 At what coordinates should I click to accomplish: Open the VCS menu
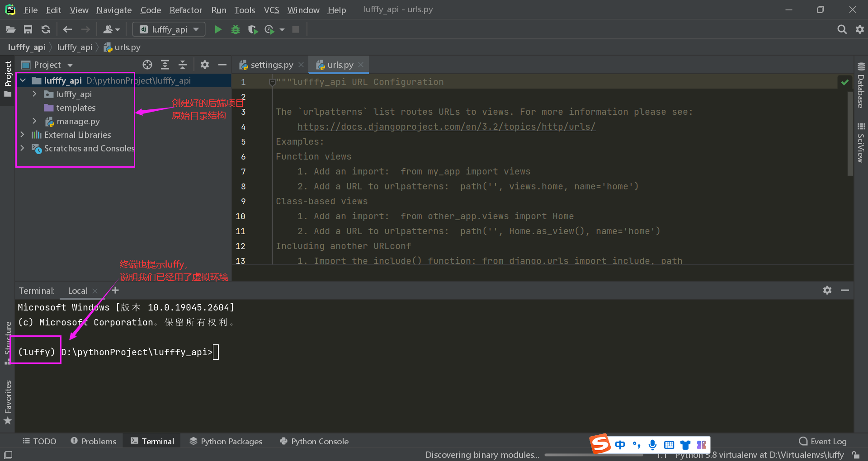click(x=271, y=10)
